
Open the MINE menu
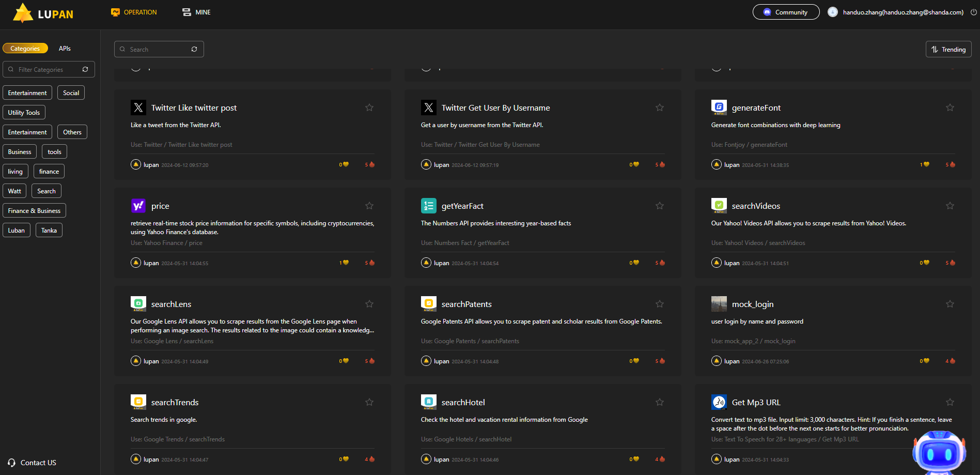[196, 12]
